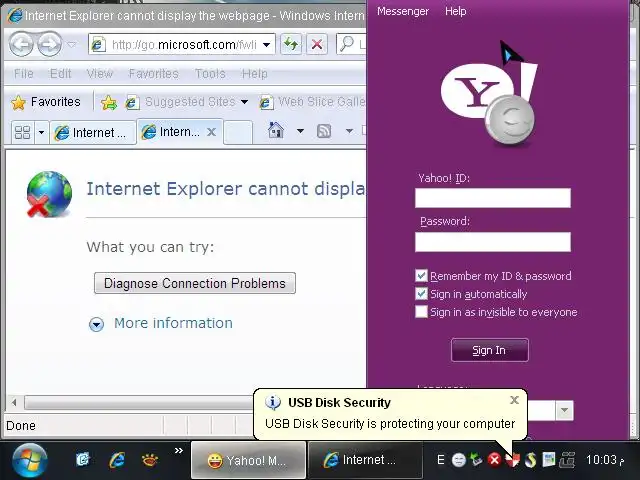Click the horizontal scrollbar track
This screenshot has height=480, width=640.
pyautogui.click(x=139, y=403)
